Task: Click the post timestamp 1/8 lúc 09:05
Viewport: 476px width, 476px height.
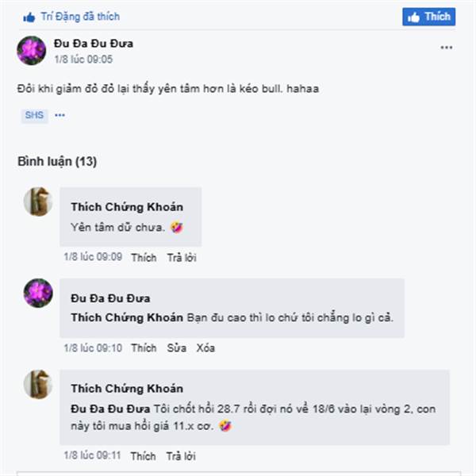Action: click(83, 59)
